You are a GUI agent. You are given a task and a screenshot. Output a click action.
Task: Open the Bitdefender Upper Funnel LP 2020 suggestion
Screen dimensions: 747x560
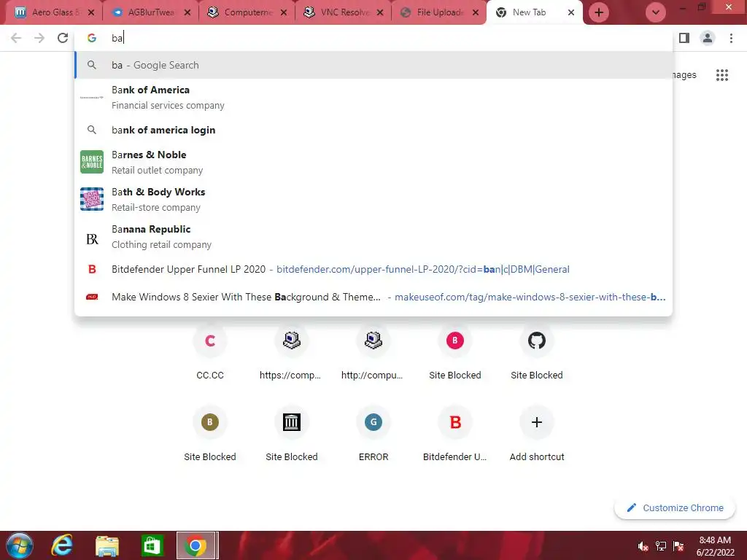coord(373,269)
